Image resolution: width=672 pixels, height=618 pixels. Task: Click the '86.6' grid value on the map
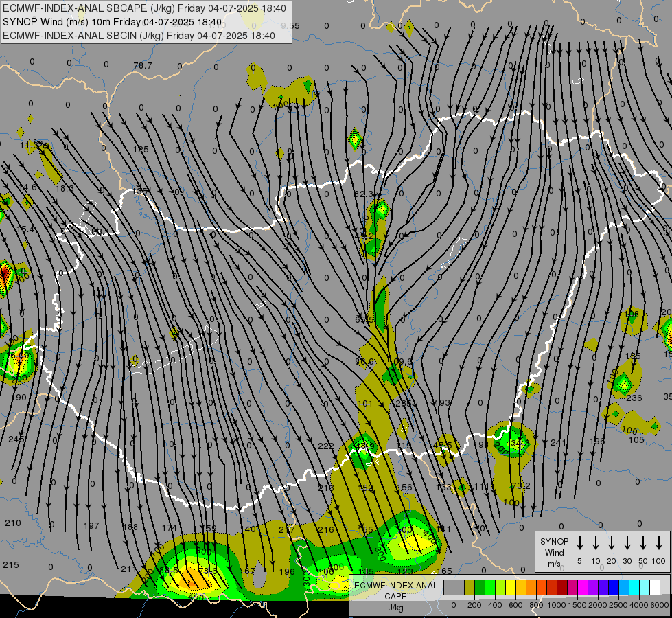pyautogui.click(x=364, y=362)
